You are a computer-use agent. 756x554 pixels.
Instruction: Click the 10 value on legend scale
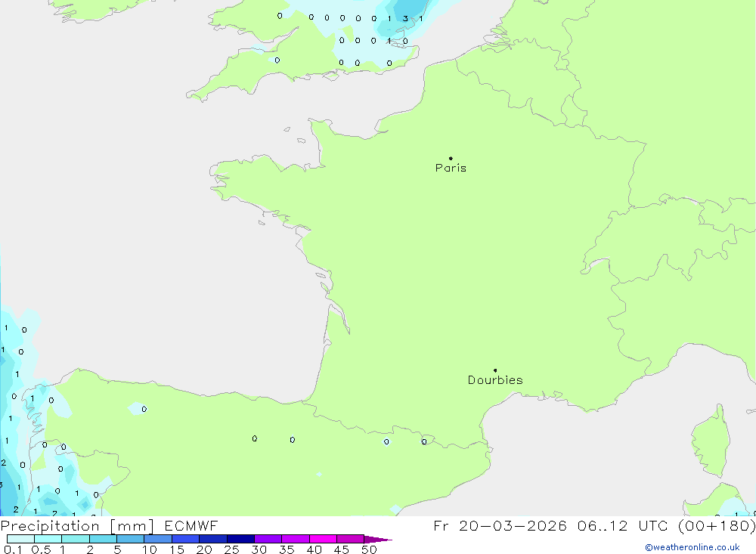[x=149, y=549]
